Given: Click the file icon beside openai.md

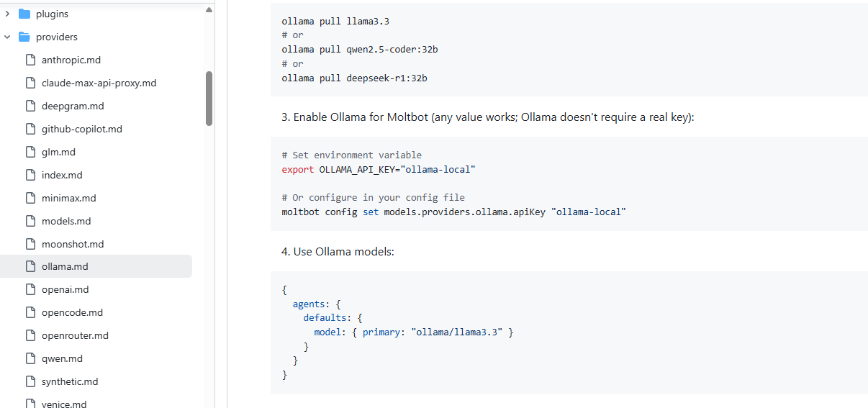Looking at the screenshot, I should tap(30, 289).
